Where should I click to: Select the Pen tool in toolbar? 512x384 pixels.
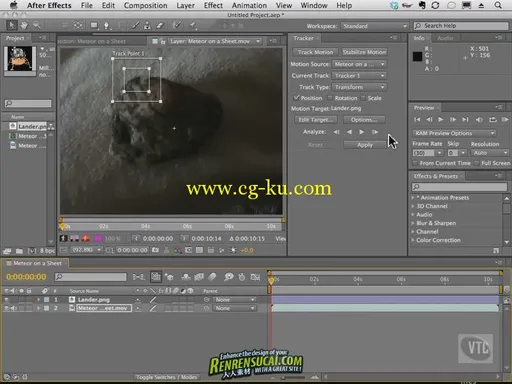(106, 25)
